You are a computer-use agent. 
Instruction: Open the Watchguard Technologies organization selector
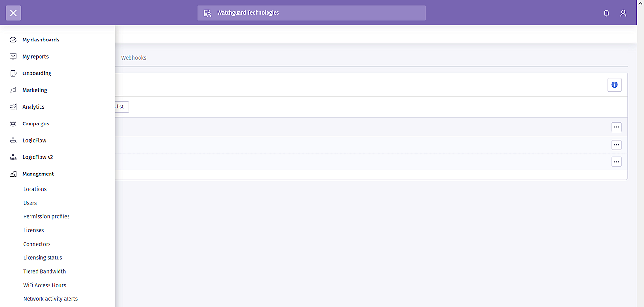tap(311, 13)
